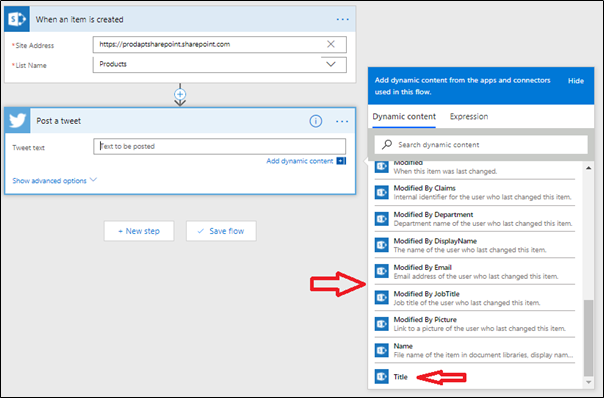
Task: Click the Twitter bird icon
Action: pyautogui.click(x=17, y=121)
